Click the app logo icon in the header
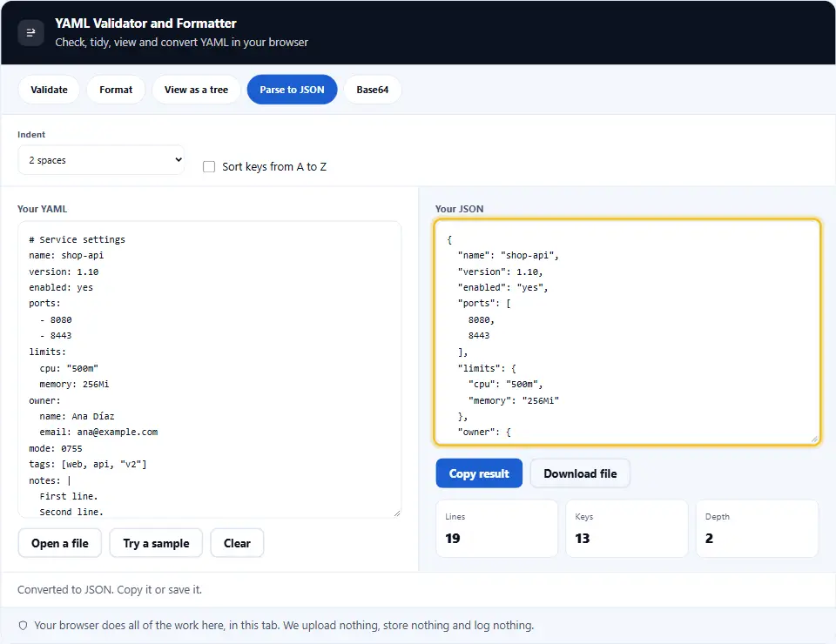This screenshot has width=836, height=644. coord(31,33)
